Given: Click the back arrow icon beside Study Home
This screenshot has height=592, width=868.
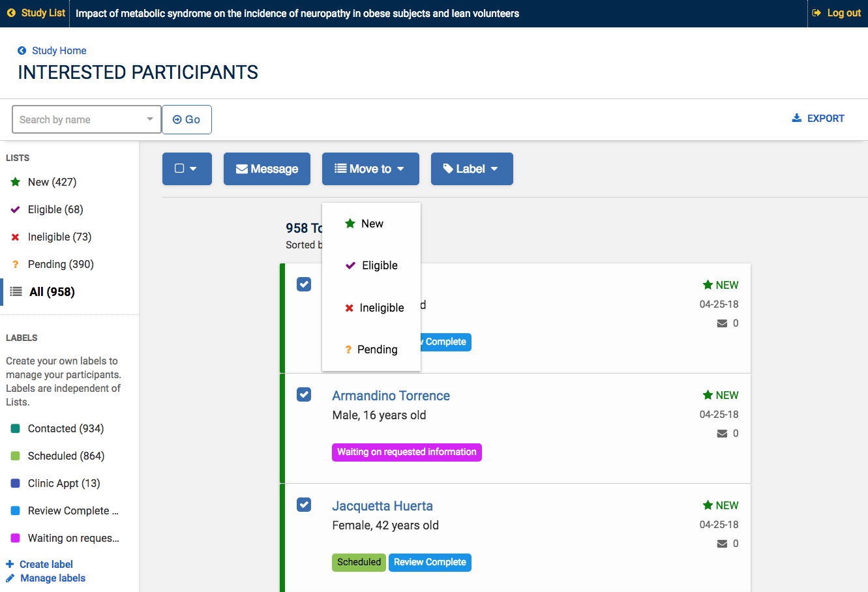Looking at the screenshot, I should tap(22, 51).
